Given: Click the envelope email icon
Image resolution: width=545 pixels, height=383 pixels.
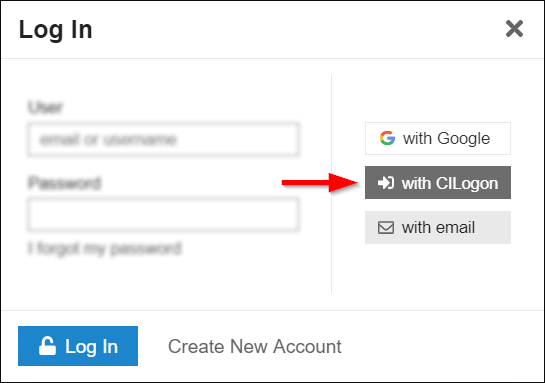Looking at the screenshot, I should (386, 228).
